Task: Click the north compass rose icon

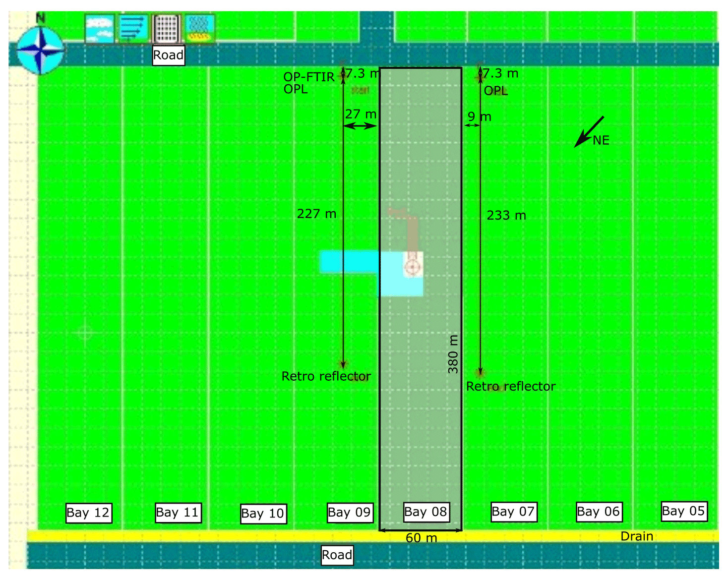Action: (x=40, y=50)
